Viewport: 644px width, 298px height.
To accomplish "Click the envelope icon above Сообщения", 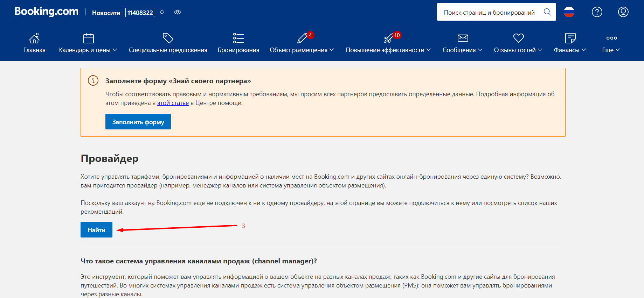I will pos(463,38).
